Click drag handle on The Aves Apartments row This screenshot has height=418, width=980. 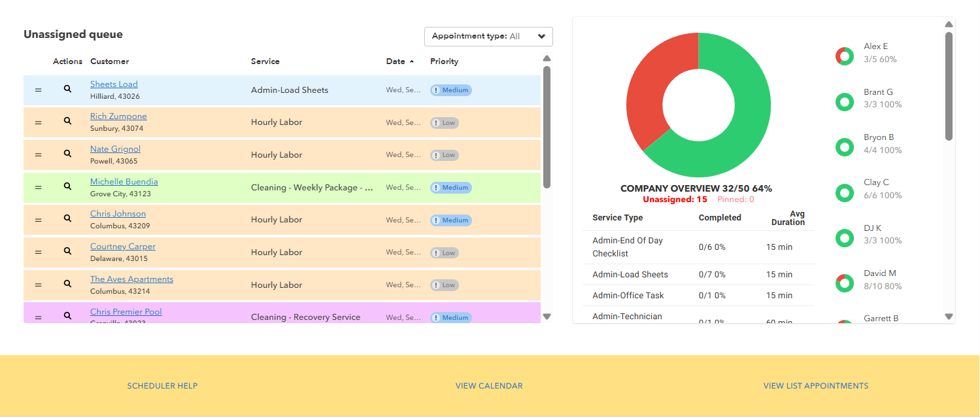point(38,285)
